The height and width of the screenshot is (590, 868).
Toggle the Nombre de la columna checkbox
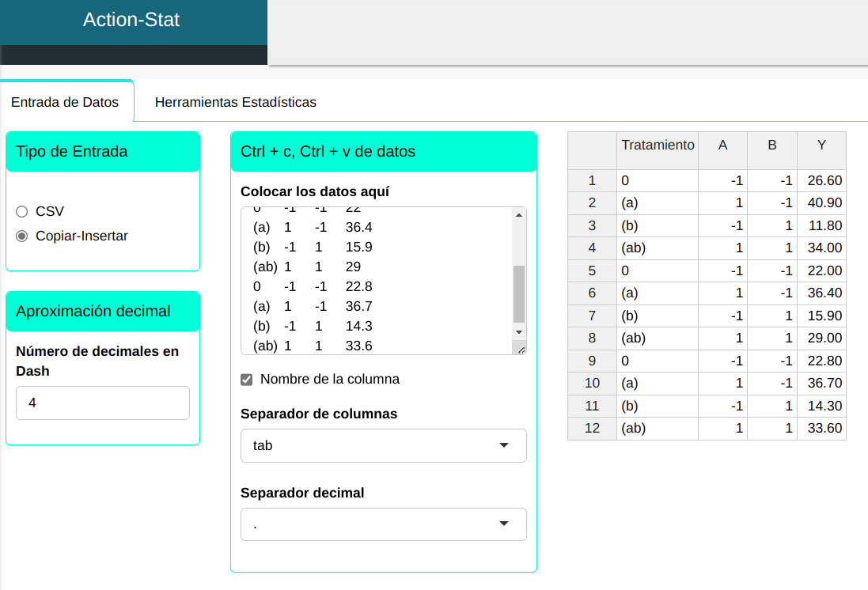247,380
